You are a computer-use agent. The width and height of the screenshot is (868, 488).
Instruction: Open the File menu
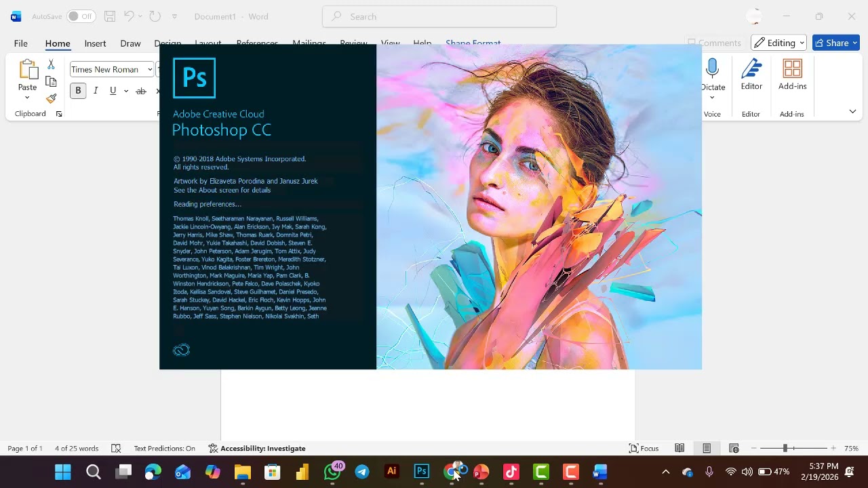click(x=20, y=43)
